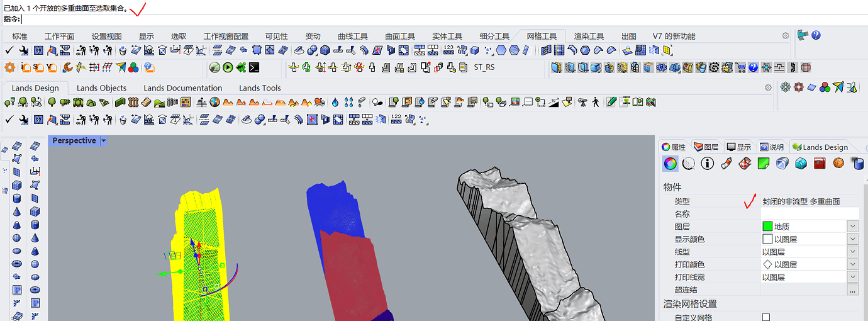Viewport: 868px width, 321px height.
Task: Click the paper airplane icon in right mini toolbar
Action: click(838, 87)
